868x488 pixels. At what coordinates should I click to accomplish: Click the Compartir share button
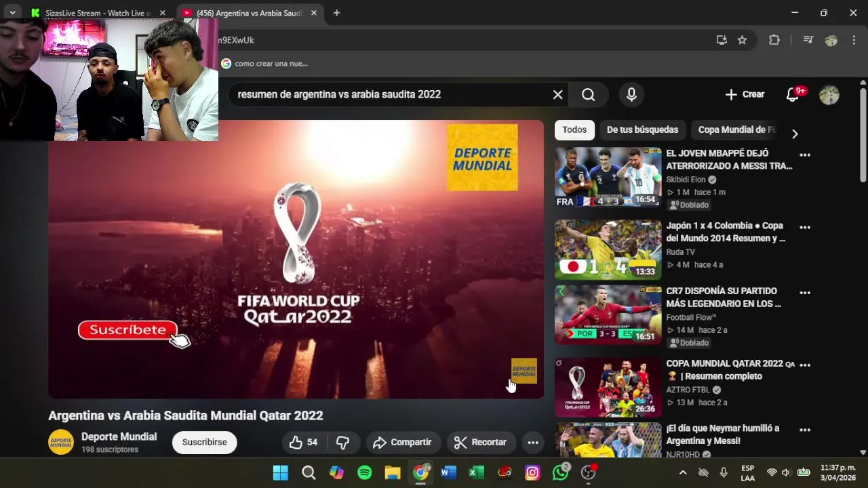pos(403,443)
